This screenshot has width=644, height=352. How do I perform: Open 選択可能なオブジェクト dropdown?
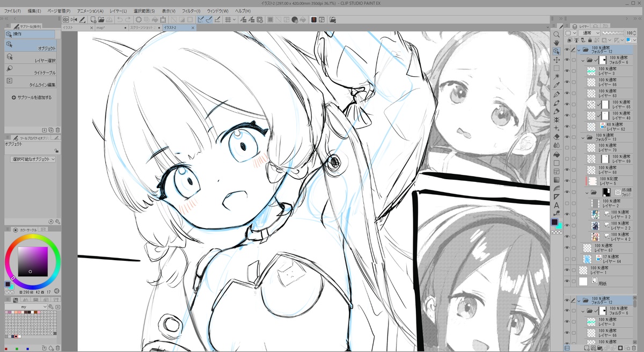point(33,159)
